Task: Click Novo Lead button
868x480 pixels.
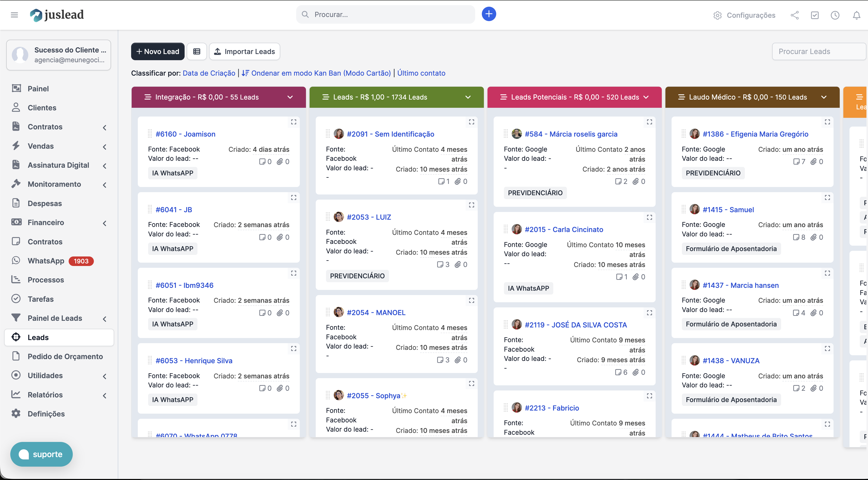Action: coord(158,51)
